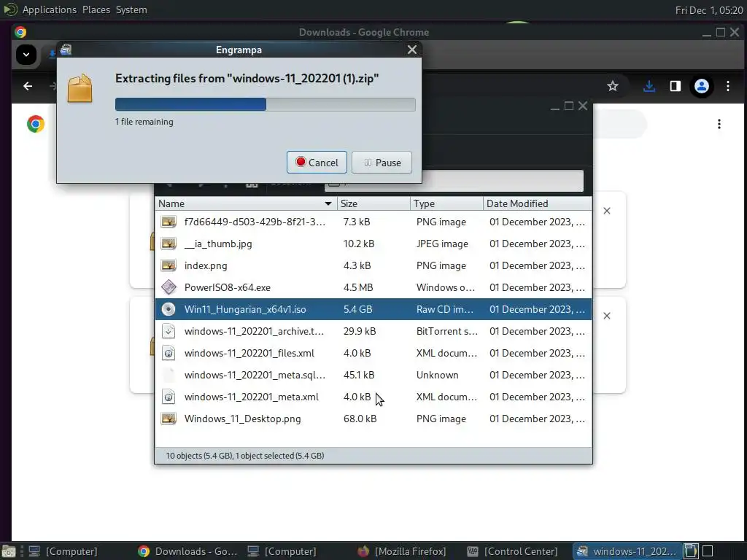Select the __ia_thumb.jpg file icon
Screen dimensions: 747x560
pos(169,244)
